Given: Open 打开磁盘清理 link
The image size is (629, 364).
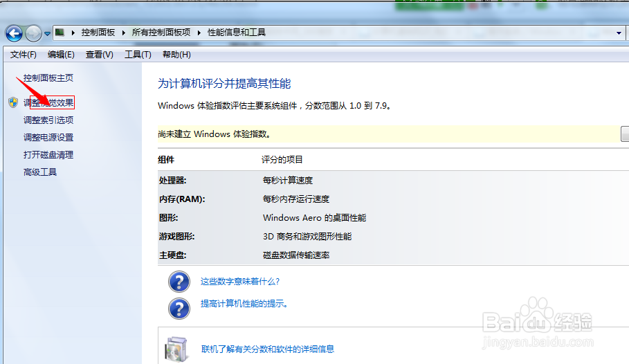Looking at the screenshot, I should point(48,155).
